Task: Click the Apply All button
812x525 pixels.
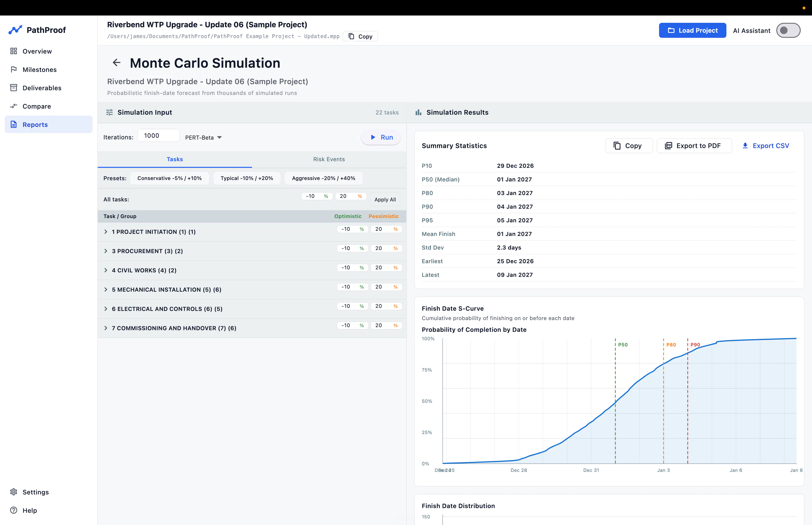Action: click(385, 200)
